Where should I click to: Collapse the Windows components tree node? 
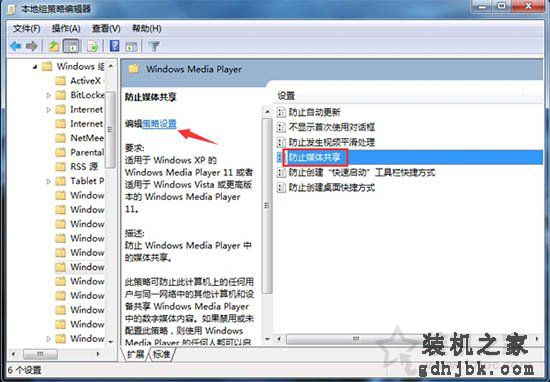coord(35,67)
